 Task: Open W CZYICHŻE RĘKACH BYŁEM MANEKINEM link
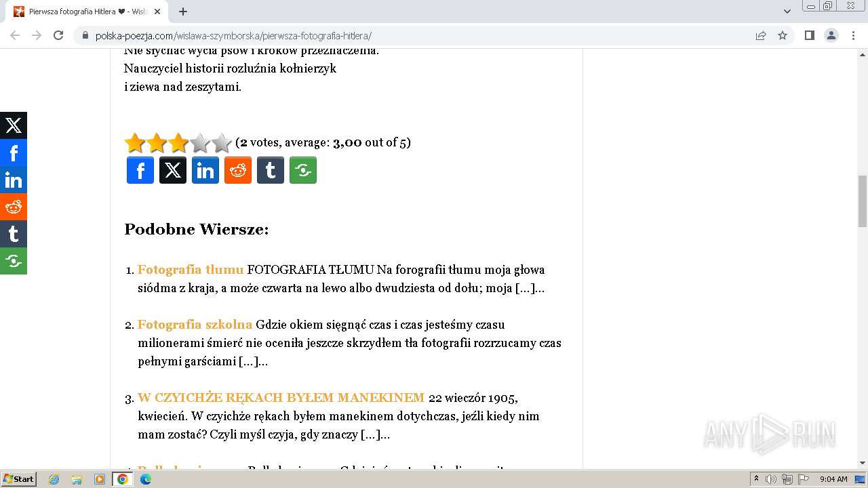[x=281, y=398]
